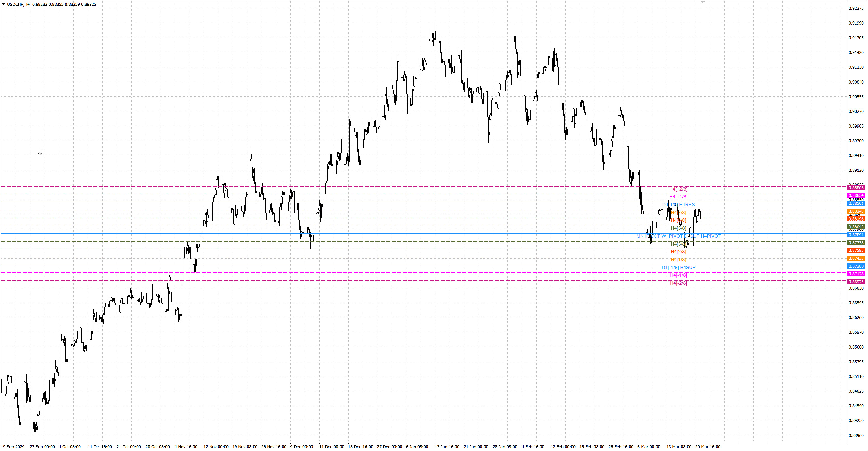Click the D1[-1/8] H4SUP line label
The height and width of the screenshot is (451, 868).
tap(678, 268)
